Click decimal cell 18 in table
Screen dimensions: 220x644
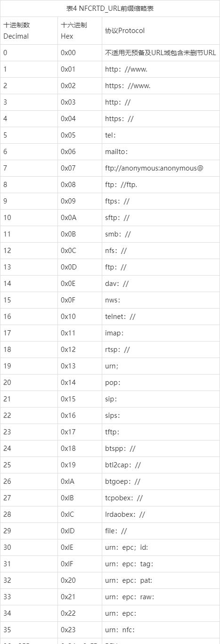click(29, 350)
